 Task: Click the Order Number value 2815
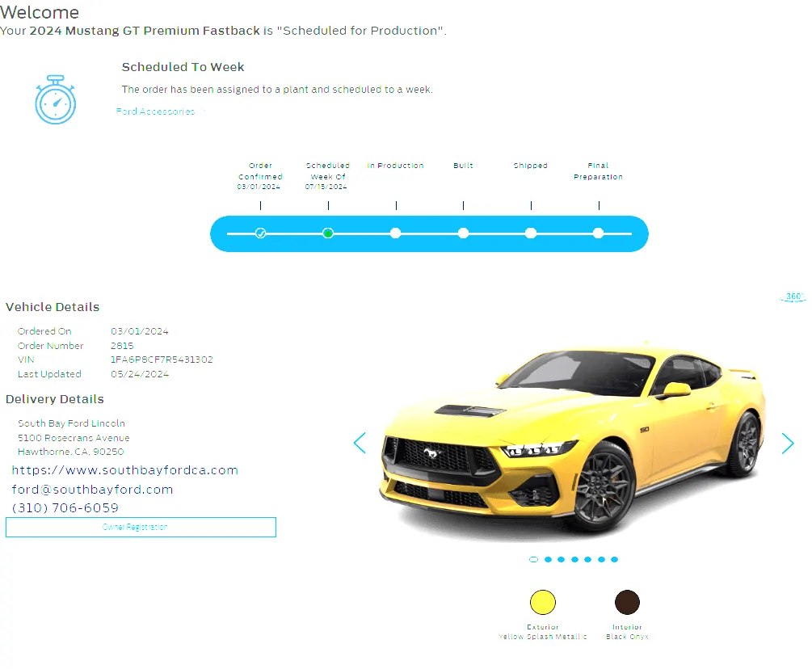pos(122,345)
